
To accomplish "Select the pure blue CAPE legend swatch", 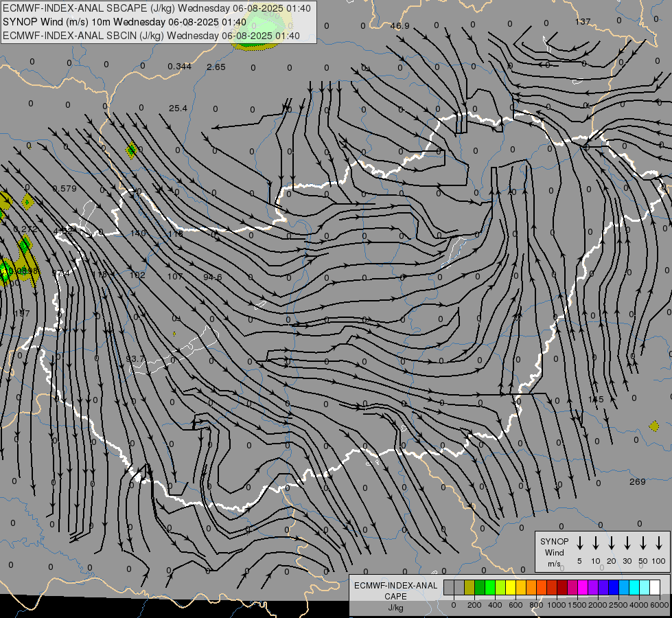I will coord(613,588).
